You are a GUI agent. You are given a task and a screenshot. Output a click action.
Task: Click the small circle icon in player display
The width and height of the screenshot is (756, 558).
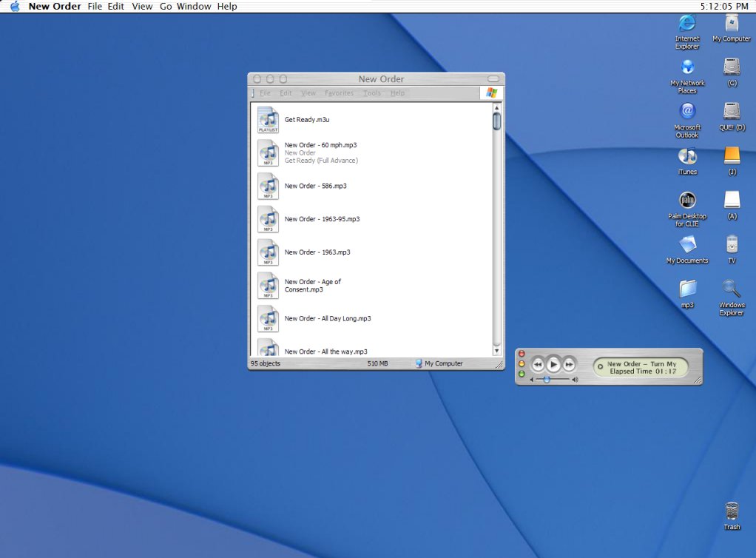600,367
